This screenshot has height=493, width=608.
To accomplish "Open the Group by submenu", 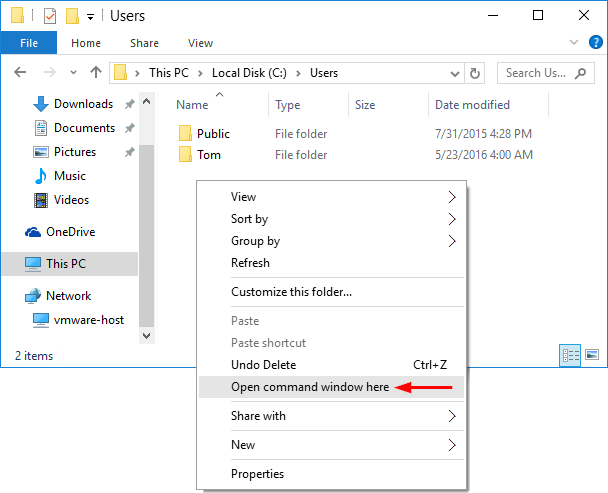I will coord(331,241).
